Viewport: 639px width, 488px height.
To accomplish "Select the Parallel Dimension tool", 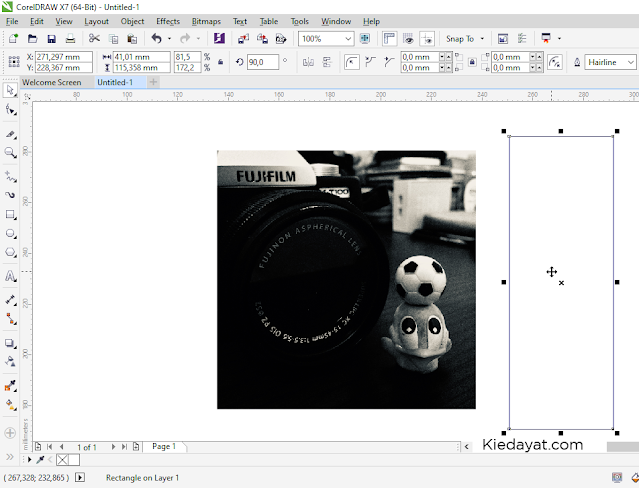I will 10,300.
